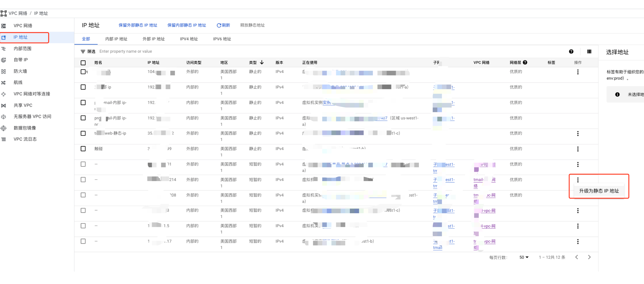
Task: Click 保留外部静态 IP 地址 button
Action: click(138, 25)
